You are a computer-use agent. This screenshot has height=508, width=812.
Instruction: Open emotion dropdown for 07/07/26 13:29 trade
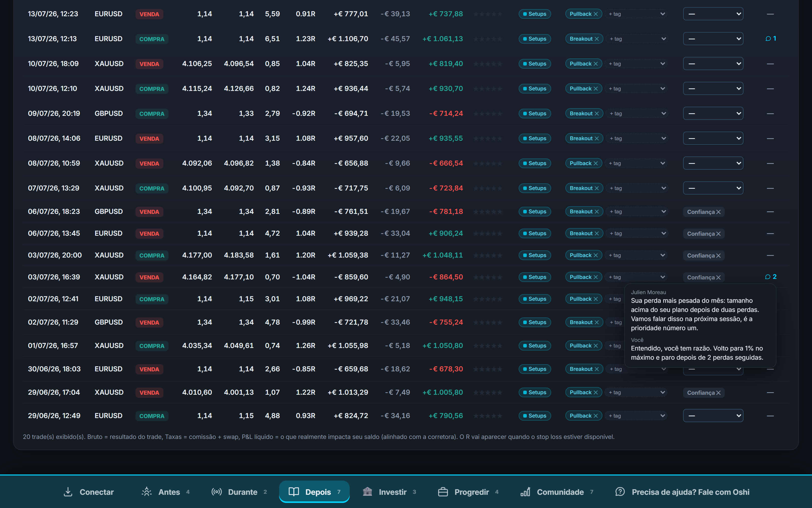pos(713,188)
